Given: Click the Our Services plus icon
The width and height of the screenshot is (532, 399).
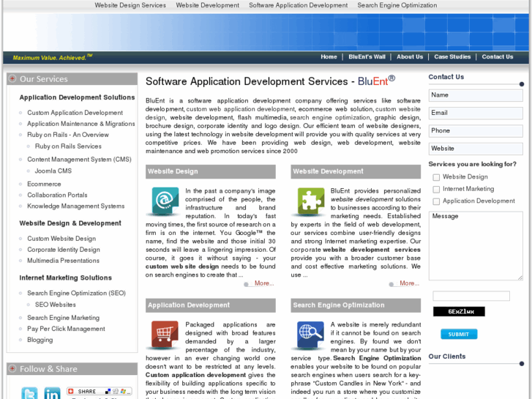Looking at the screenshot, I should [x=12, y=79].
